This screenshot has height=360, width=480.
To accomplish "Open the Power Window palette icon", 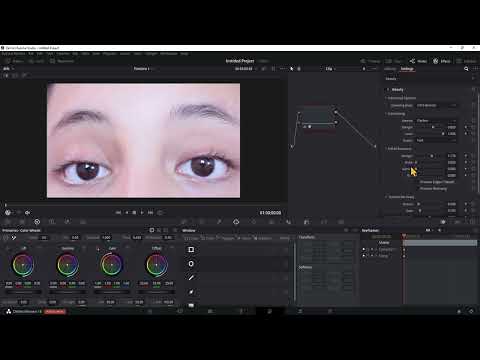I will 236,222.
